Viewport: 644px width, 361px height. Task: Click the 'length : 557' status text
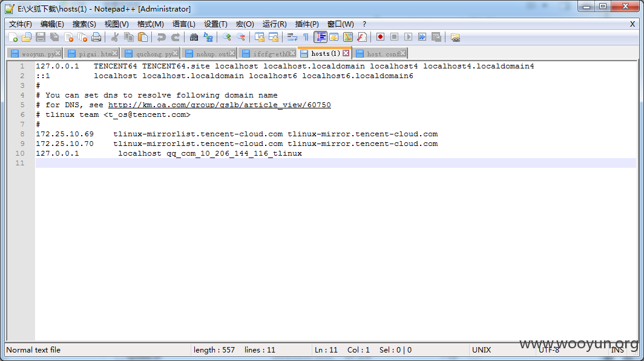pyautogui.click(x=214, y=350)
